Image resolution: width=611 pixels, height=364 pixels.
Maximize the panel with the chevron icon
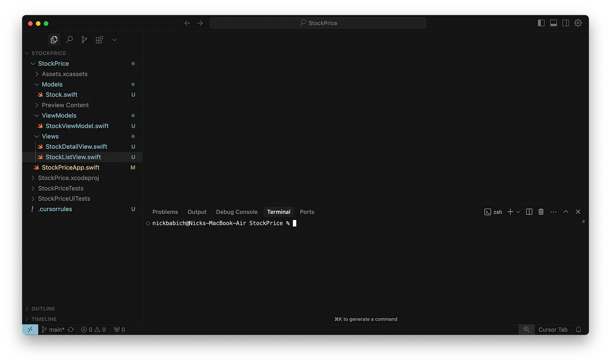[x=566, y=212]
